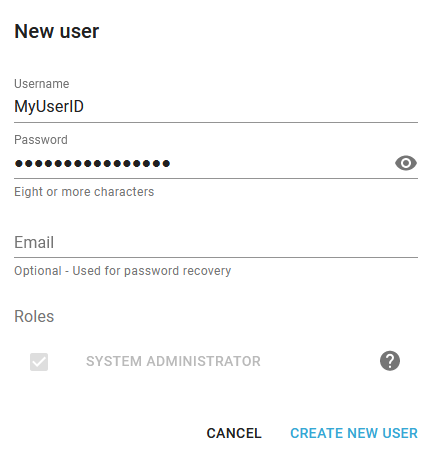Click the Roles section heading
This screenshot has height=456, width=431.
click(34, 316)
